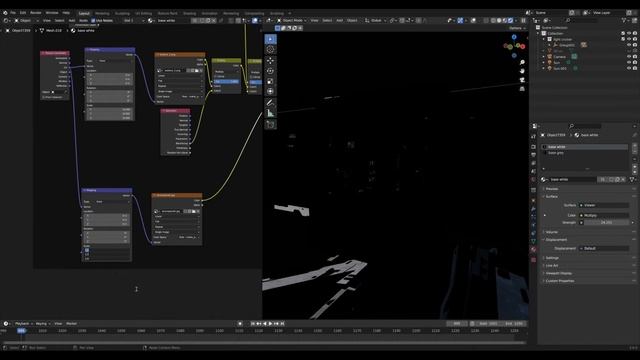Toggle visibility eye for Camera
Viewport: 640px width, 360px height.
[x=629, y=57]
